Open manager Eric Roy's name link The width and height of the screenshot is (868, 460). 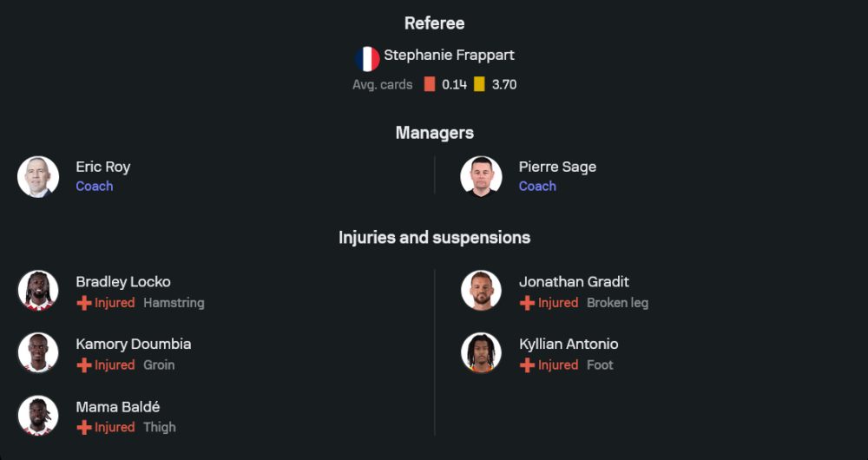tap(103, 167)
